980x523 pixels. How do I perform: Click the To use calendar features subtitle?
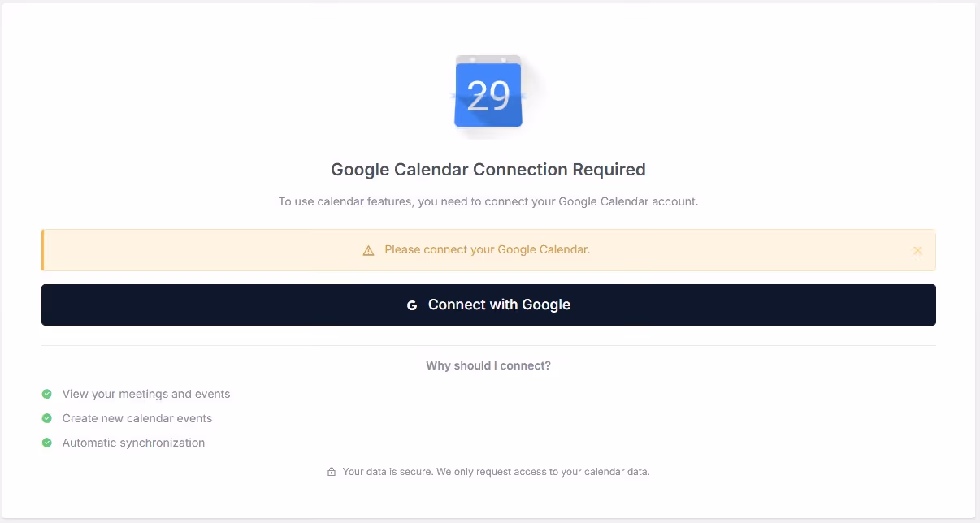(488, 201)
